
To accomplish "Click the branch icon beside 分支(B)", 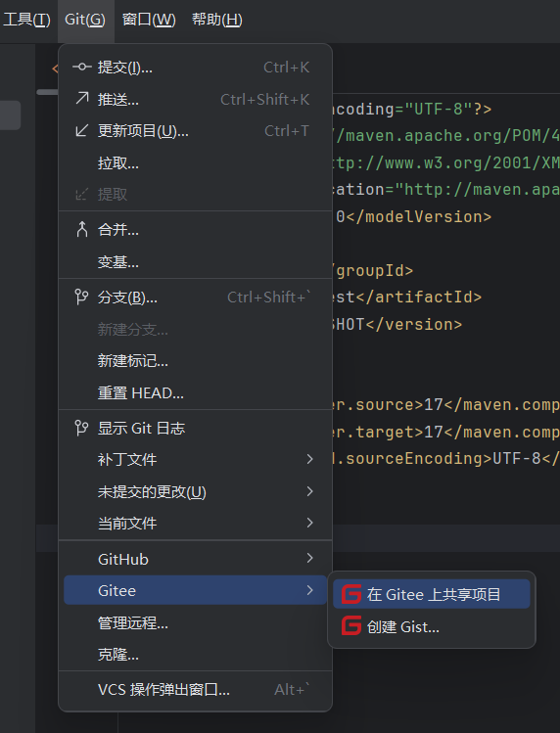I will (x=81, y=297).
